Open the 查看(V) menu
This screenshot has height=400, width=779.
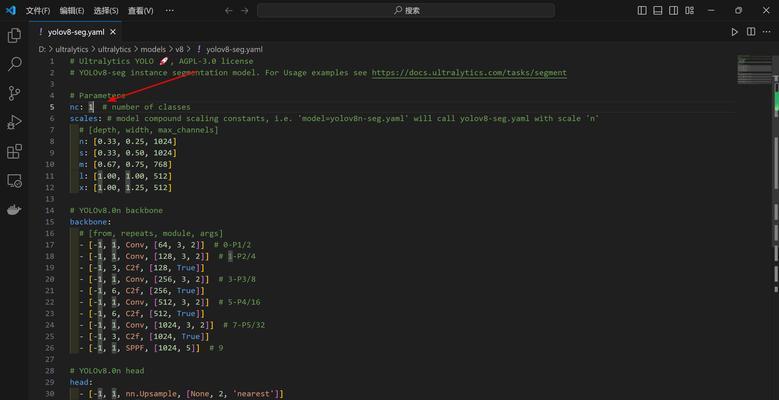click(x=141, y=10)
